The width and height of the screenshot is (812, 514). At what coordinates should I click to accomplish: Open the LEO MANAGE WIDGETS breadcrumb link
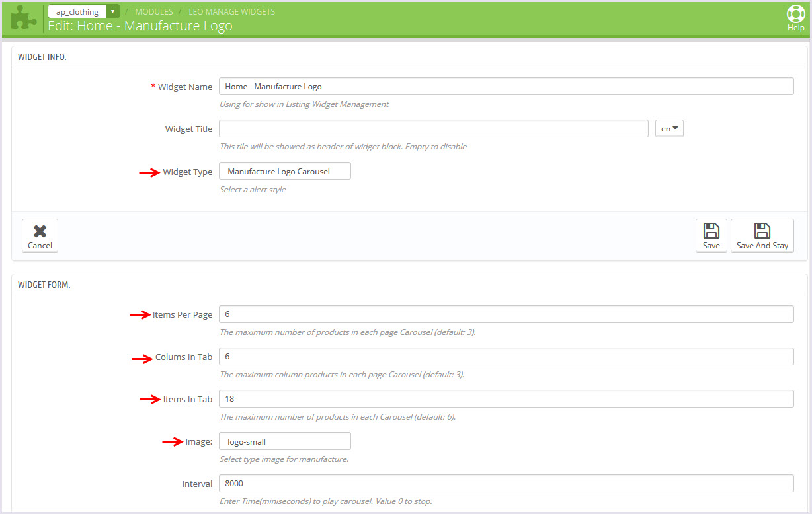[x=231, y=12]
